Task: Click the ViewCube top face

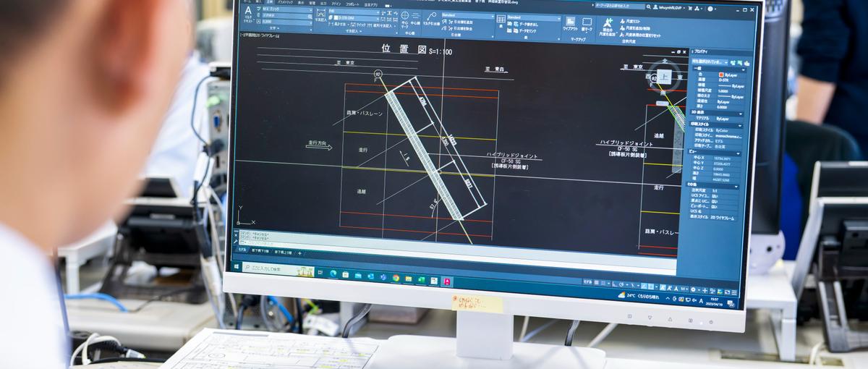Action: click(664, 75)
